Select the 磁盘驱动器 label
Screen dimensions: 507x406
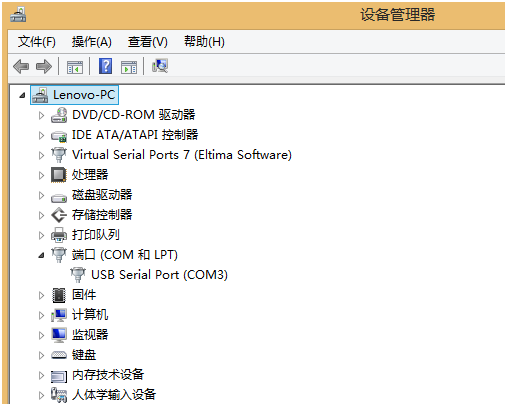102,195
